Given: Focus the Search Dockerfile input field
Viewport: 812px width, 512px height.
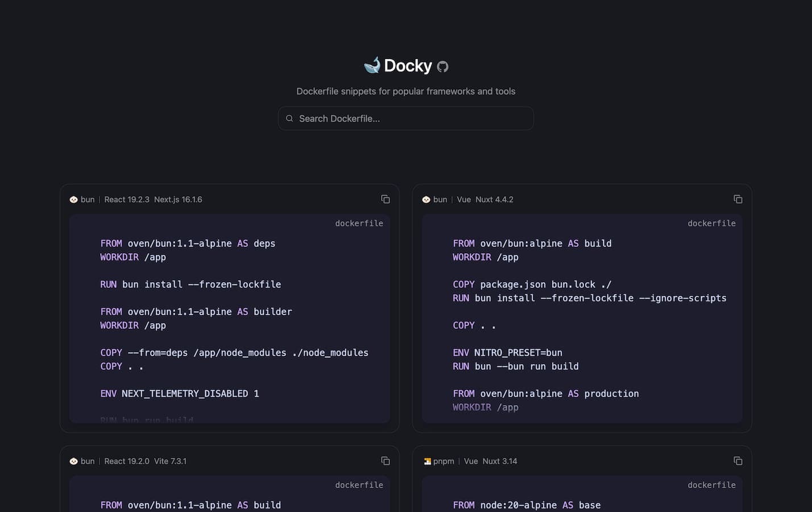Looking at the screenshot, I should pyautogui.click(x=405, y=118).
